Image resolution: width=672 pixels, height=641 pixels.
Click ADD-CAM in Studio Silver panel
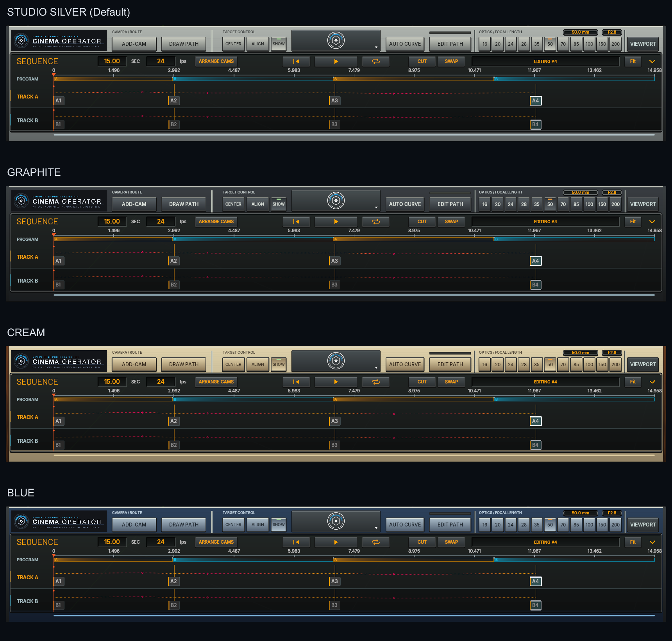click(x=134, y=44)
